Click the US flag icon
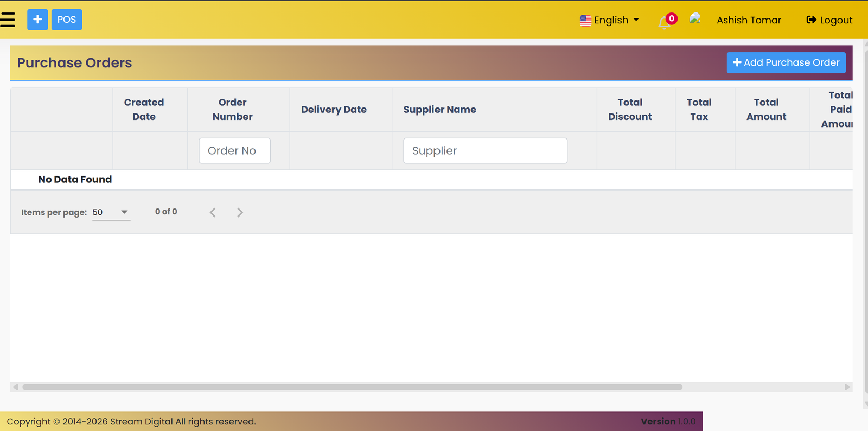This screenshot has width=868, height=431. pos(585,21)
